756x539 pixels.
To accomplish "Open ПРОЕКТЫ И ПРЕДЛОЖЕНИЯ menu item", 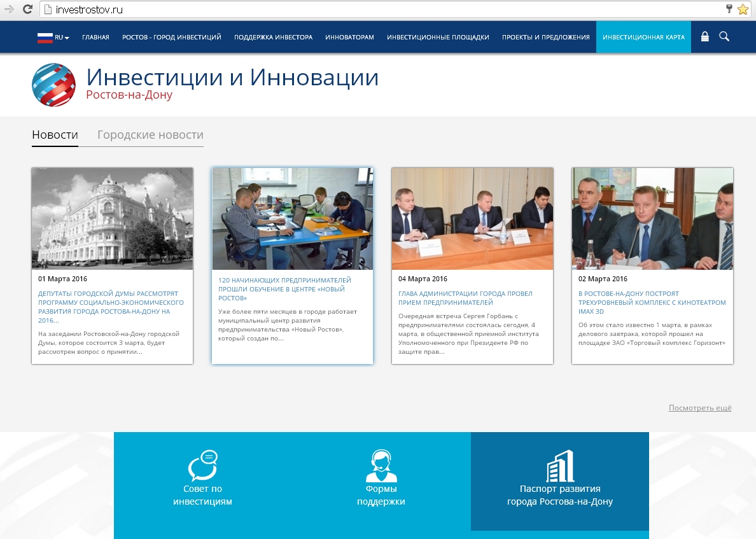I will [546, 37].
